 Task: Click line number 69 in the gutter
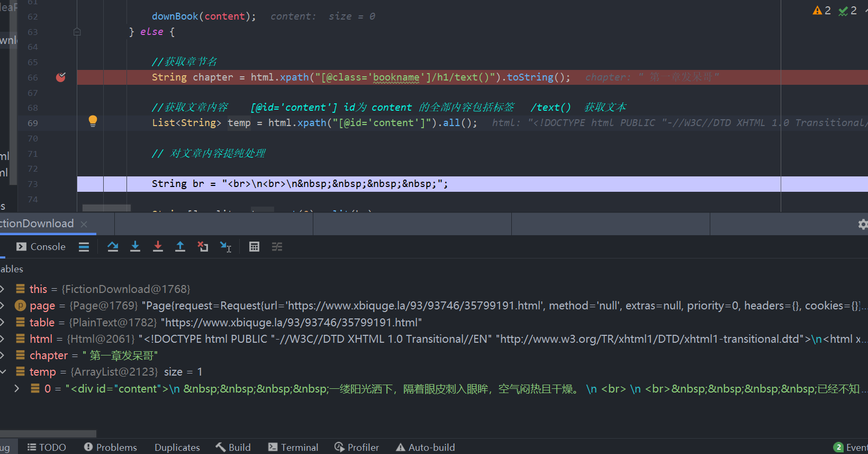pyautogui.click(x=33, y=123)
